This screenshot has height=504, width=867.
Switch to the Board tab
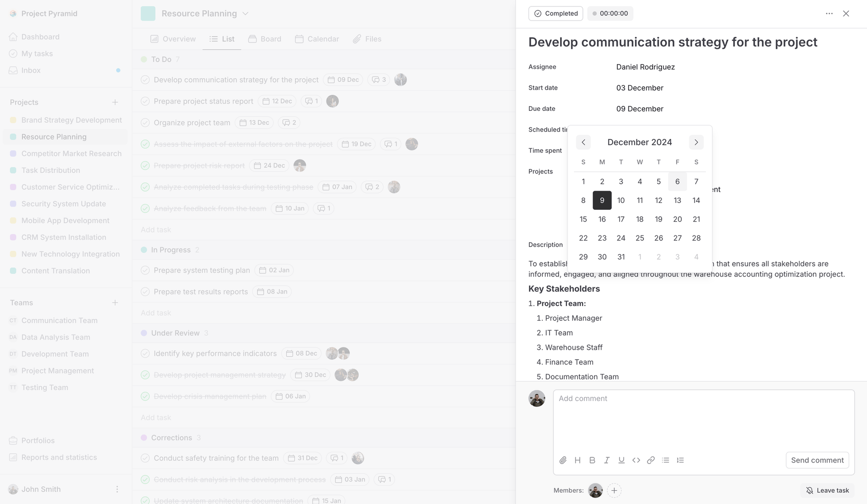click(265, 39)
